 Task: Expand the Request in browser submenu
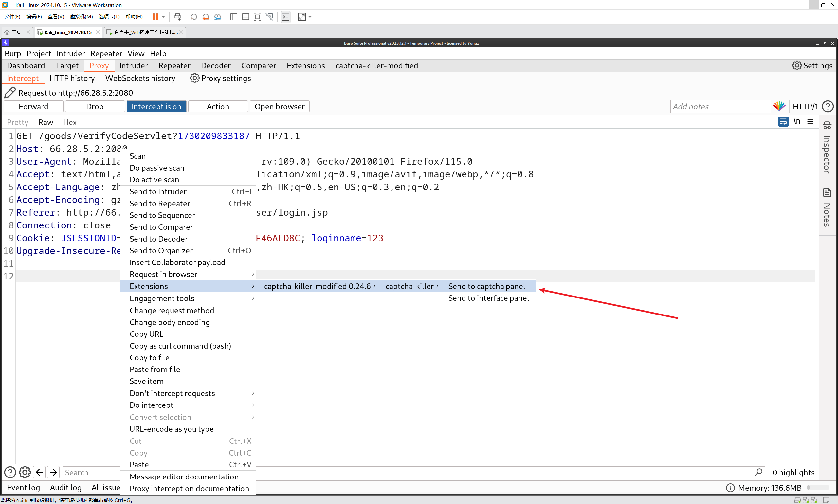pyautogui.click(x=188, y=274)
